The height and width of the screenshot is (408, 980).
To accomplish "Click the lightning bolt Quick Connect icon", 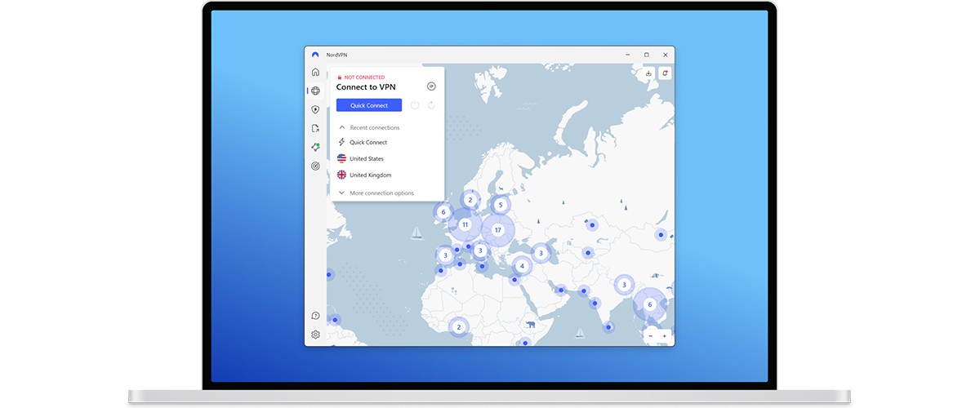I will tap(341, 142).
